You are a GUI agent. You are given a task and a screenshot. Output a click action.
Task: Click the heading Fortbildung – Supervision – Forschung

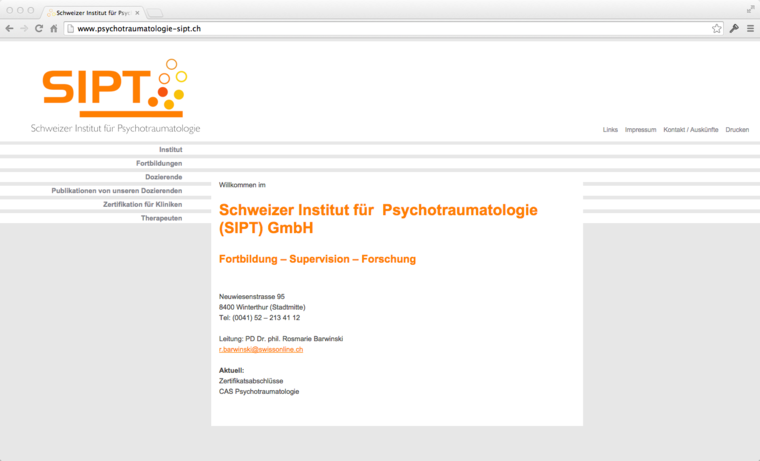point(317,259)
